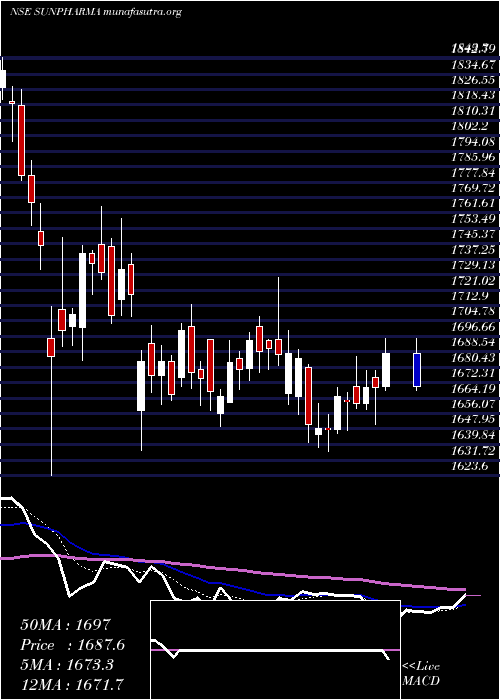
Task: Select the 1785.96 price label
Action: pyautogui.click(x=473, y=157)
